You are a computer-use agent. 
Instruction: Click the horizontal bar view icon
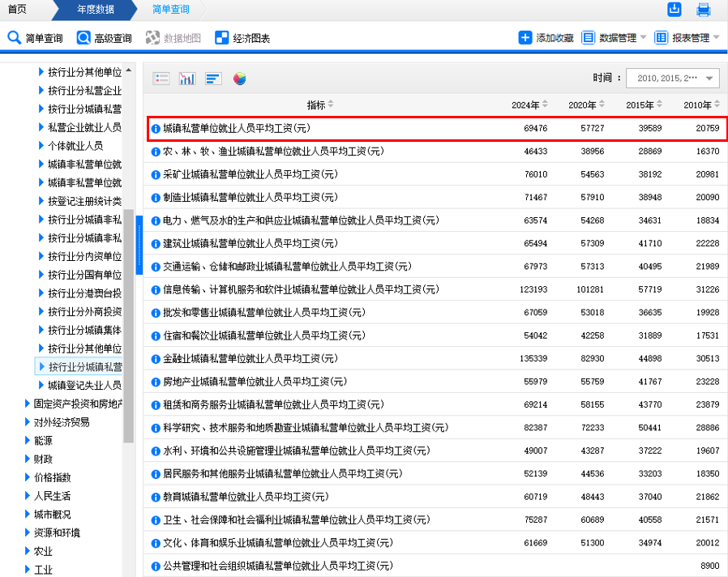click(213, 79)
